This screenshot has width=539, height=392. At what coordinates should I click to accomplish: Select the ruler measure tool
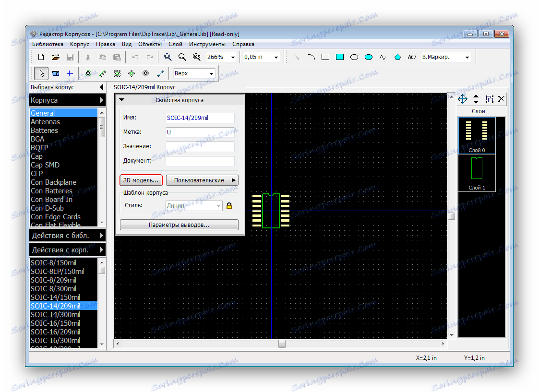(x=56, y=73)
